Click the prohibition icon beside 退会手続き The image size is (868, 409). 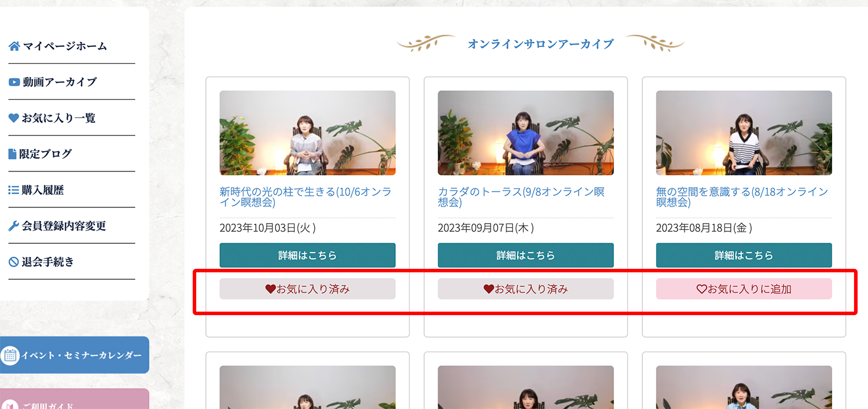click(x=14, y=262)
